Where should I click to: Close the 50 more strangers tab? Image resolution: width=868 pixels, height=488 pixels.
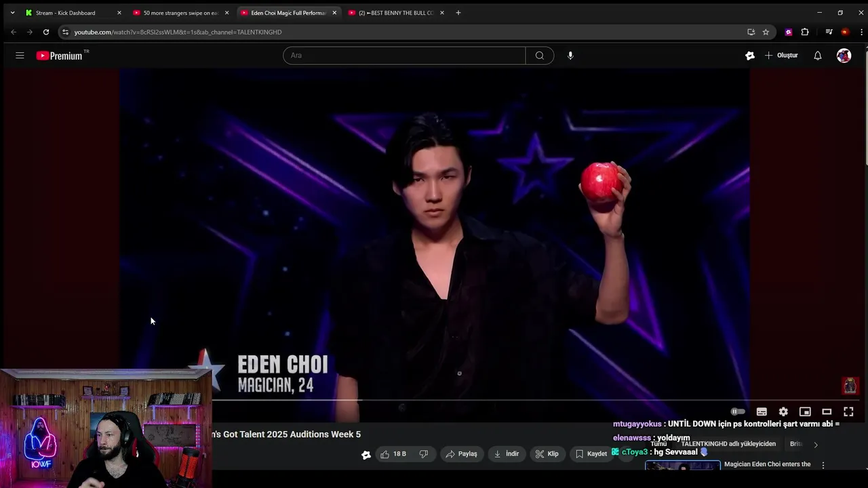click(226, 13)
